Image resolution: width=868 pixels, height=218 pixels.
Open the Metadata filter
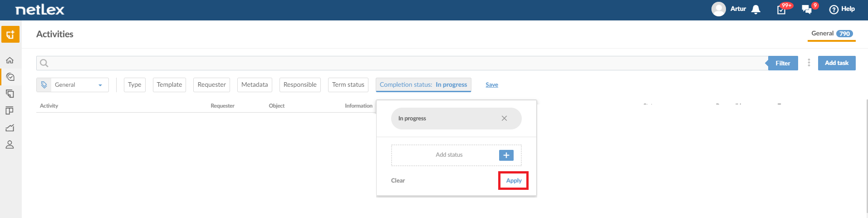click(255, 85)
